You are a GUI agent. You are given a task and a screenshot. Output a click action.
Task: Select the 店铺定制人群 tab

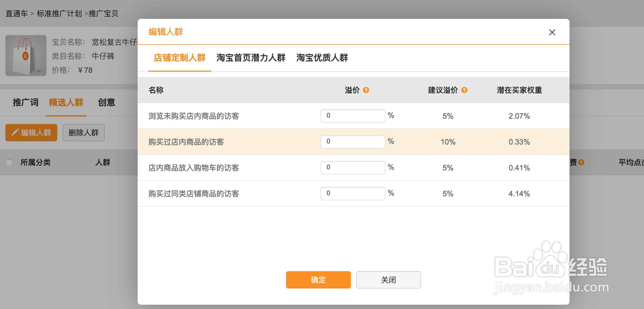(179, 58)
